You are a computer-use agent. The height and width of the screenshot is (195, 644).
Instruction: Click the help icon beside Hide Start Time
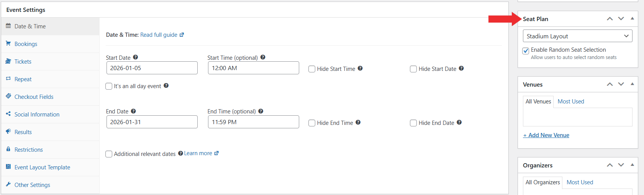click(360, 69)
